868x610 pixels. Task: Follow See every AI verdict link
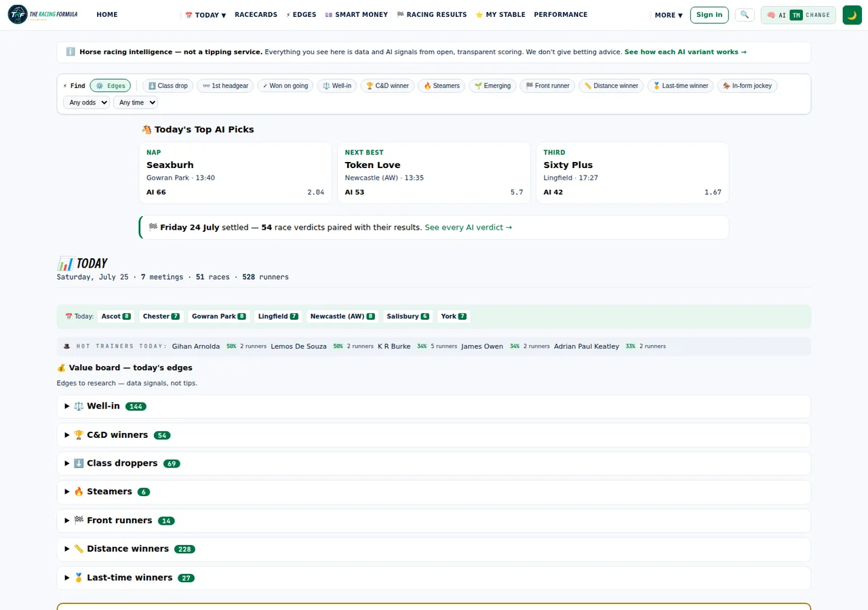pos(469,227)
